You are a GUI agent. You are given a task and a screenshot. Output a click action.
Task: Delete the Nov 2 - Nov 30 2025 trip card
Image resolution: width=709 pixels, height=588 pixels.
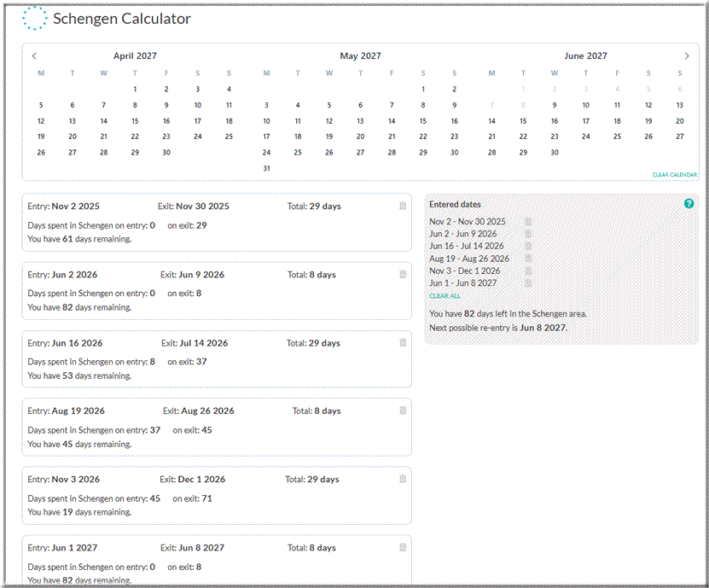click(x=403, y=206)
